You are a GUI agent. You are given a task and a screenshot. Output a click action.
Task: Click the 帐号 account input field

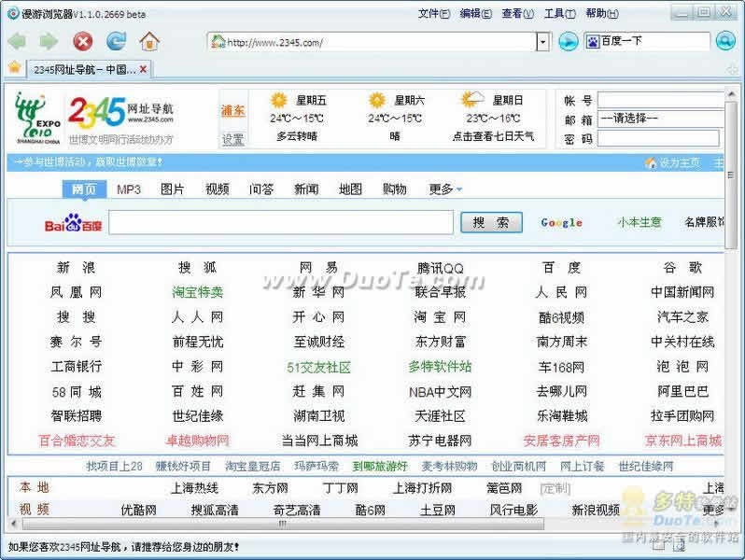click(x=661, y=100)
